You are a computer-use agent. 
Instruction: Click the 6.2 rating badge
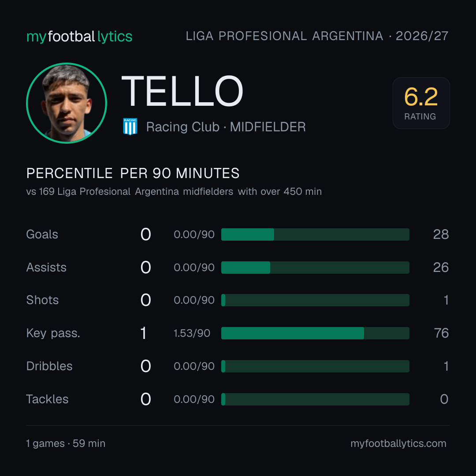[x=421, y=103]
